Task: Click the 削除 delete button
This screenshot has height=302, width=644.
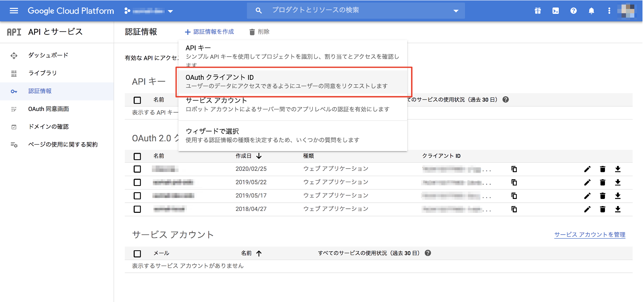Action: (x=259, y=32)
